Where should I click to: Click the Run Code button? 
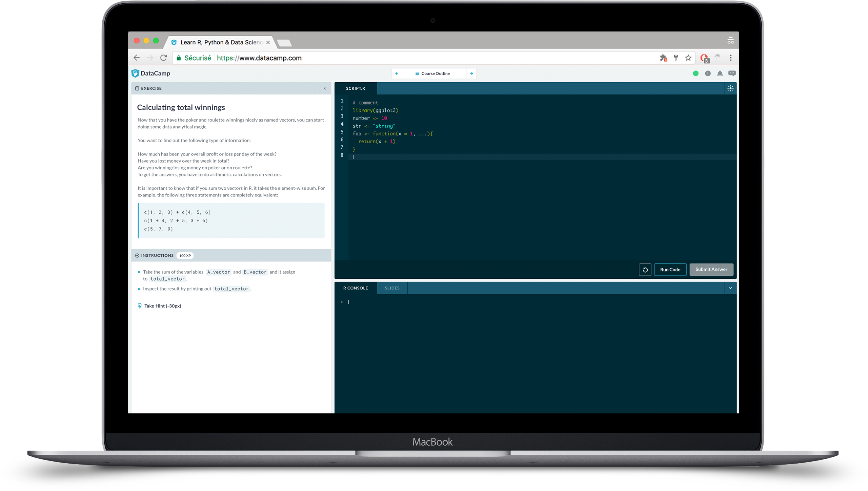point(670,270)
